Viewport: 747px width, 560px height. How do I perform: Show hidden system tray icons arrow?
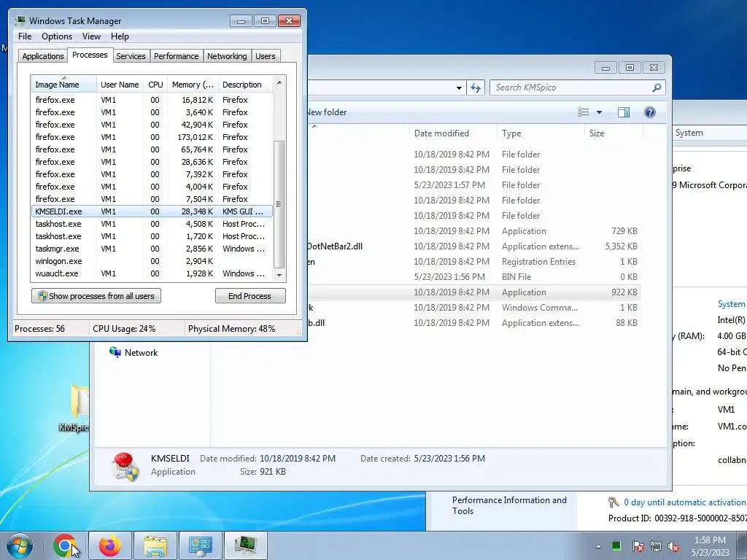[x=598, y=546]
